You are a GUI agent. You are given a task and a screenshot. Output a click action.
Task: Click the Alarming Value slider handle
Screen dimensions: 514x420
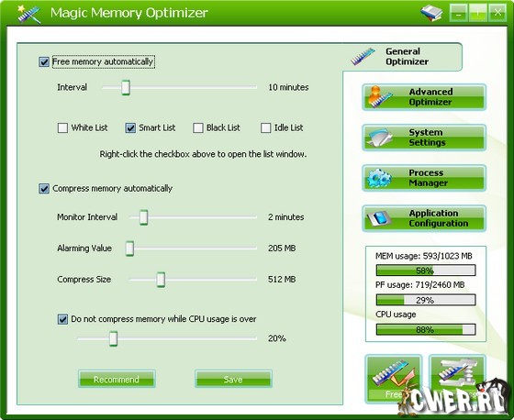(x=129, y=249)
